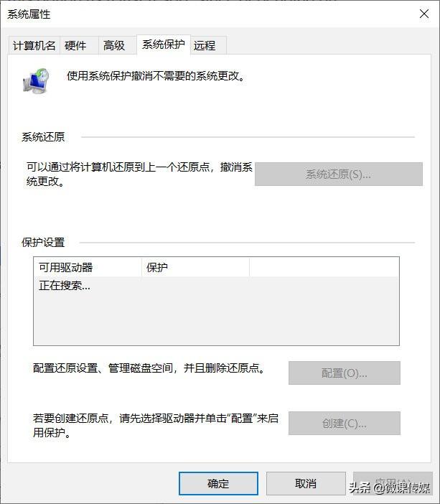
Task: Click the system protection computer icon
Action: tap(36, 80)
